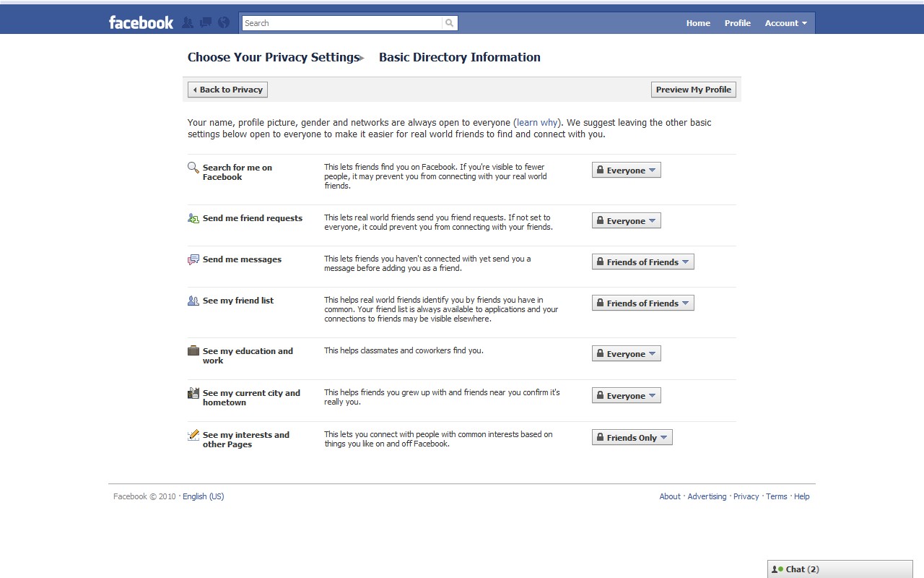Screen dimensions: 924x578
Task: Open See my education and work Everyone dropdown
Action: 626,354
